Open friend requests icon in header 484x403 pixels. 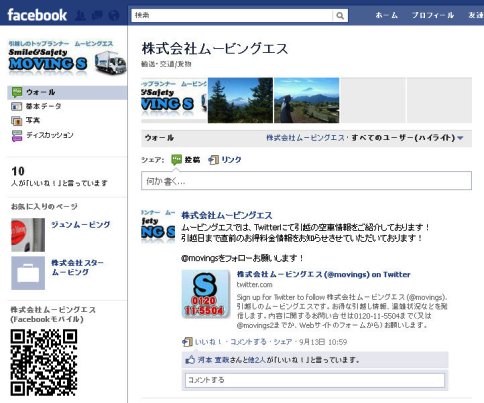tap(80, 15)
